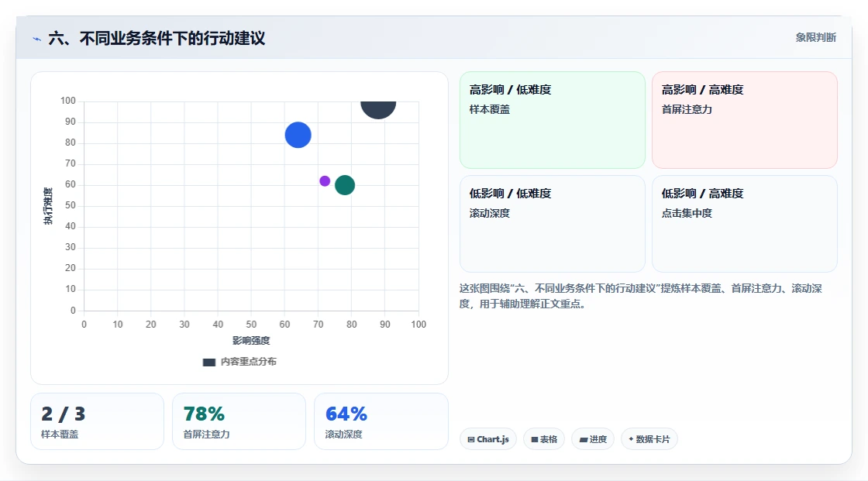
Task: Select the dark navy bubble at chart top
Action: [x=379, y=109]
